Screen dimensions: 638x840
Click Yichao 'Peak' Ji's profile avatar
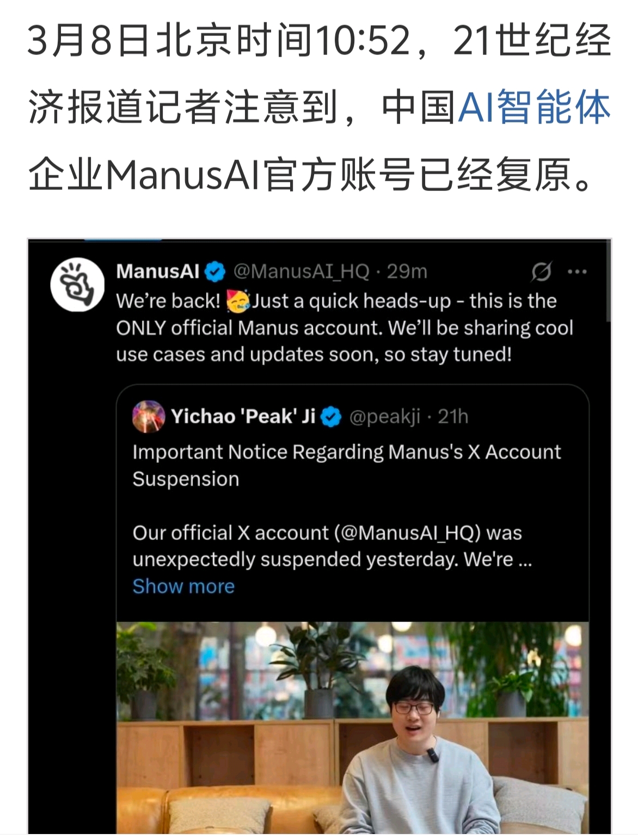tap(149, 417)
